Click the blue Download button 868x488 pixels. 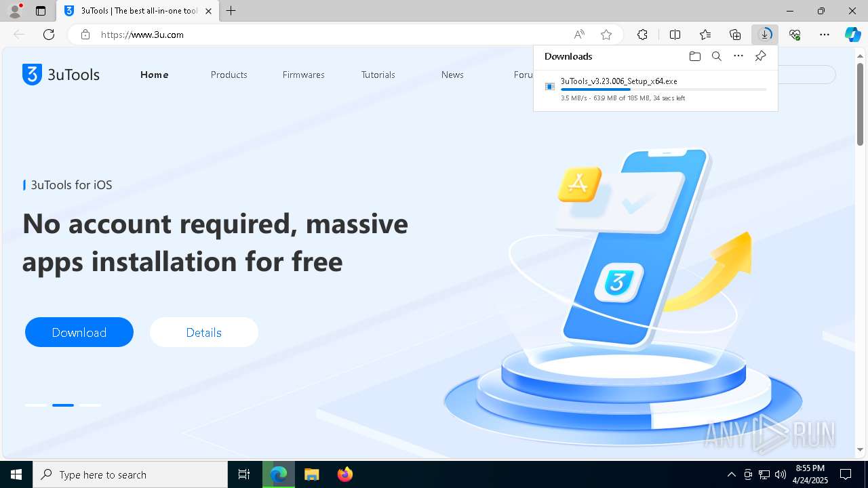coord(79,332)
